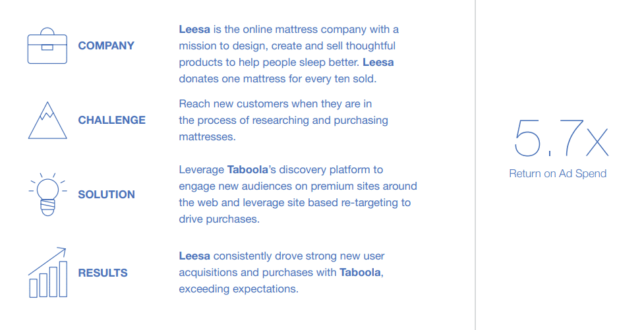Viewport: 644px width, 330px height.
Task: Click bold Taboola in results paragraph
Action: [x=360, y=272]
